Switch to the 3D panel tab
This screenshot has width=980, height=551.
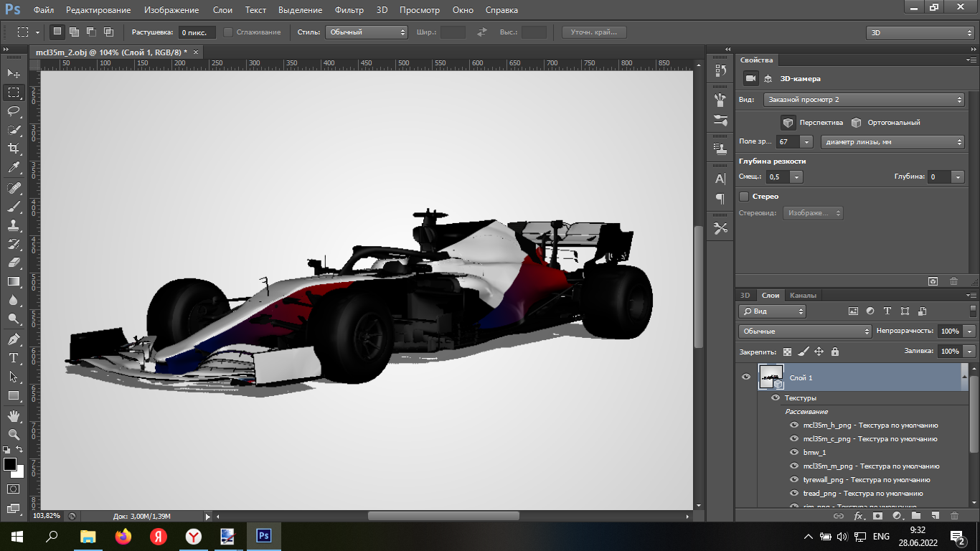pyautogui.click(x=745, y=295)
